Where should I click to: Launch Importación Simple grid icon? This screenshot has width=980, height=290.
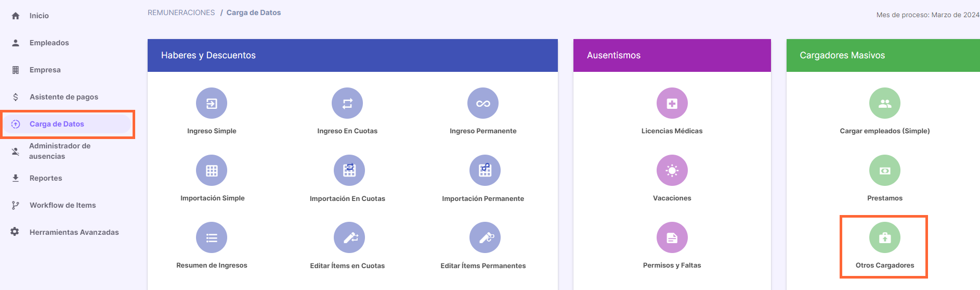click(x=212, y=170)
